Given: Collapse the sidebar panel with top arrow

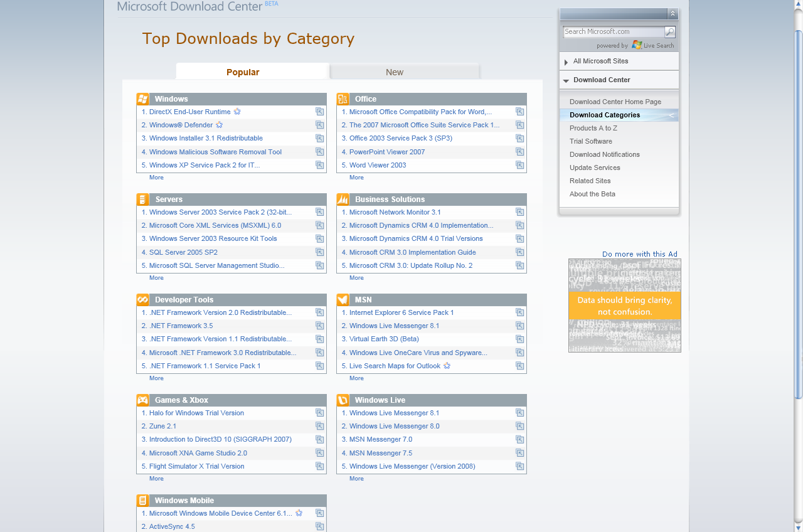Looking at the screenshot, I should pyautogui.click(x=673, y=14).
